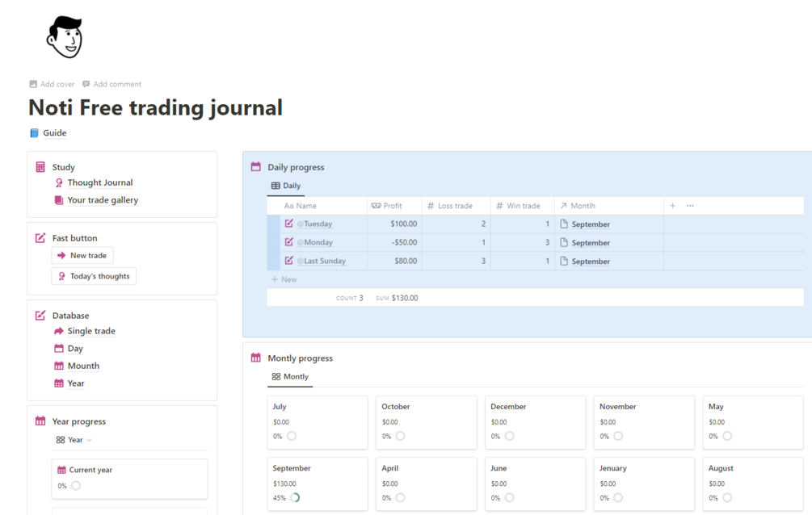This screenshot has width=812, height=515.
Task: Open the COUNT 3 calculation menu
Action: point(350,298)
